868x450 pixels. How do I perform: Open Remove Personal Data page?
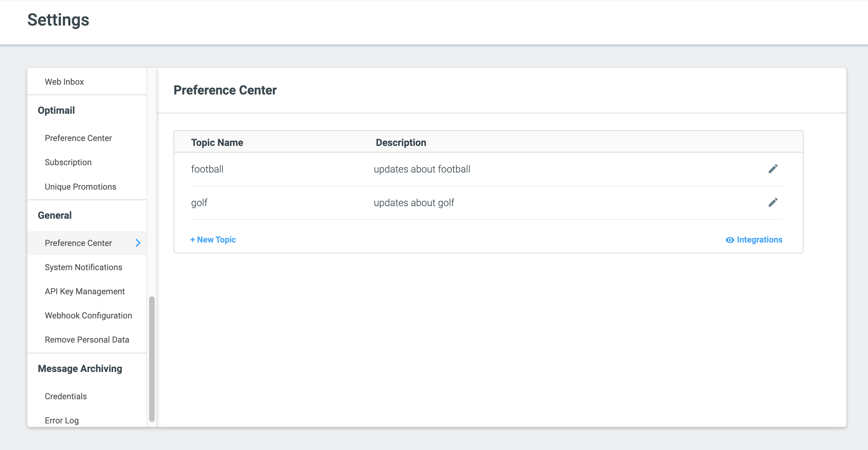tap(87, 340)
